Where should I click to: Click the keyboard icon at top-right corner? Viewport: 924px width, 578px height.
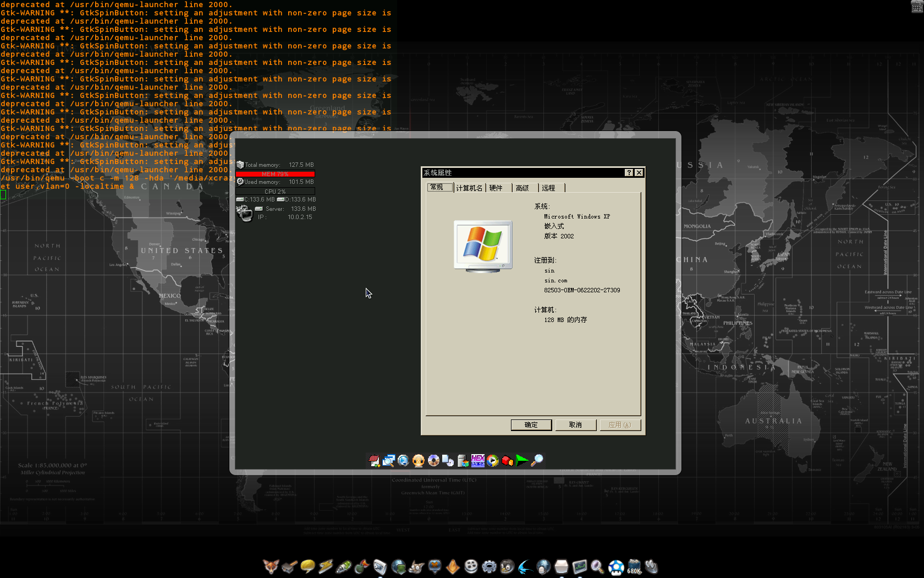[x=917, y=6]
